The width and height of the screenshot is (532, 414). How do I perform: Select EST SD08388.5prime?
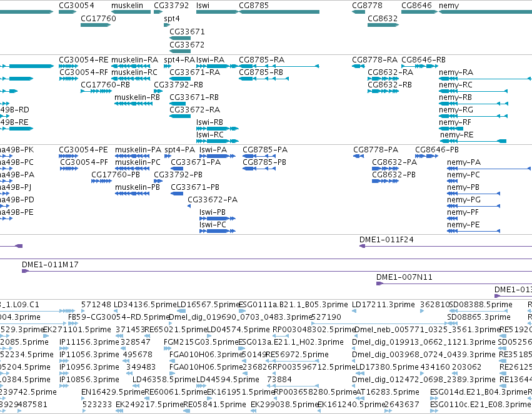tap(481, 305)
